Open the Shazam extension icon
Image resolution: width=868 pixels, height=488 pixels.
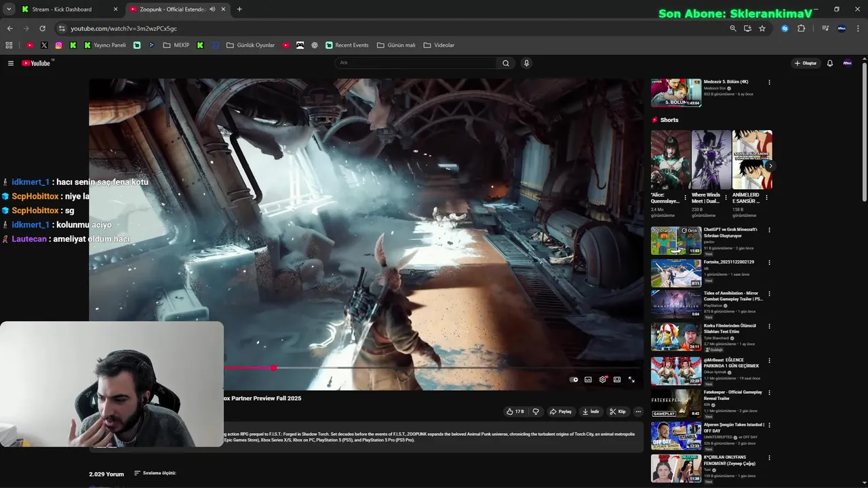pyautogui.click(x=785, y=28)
